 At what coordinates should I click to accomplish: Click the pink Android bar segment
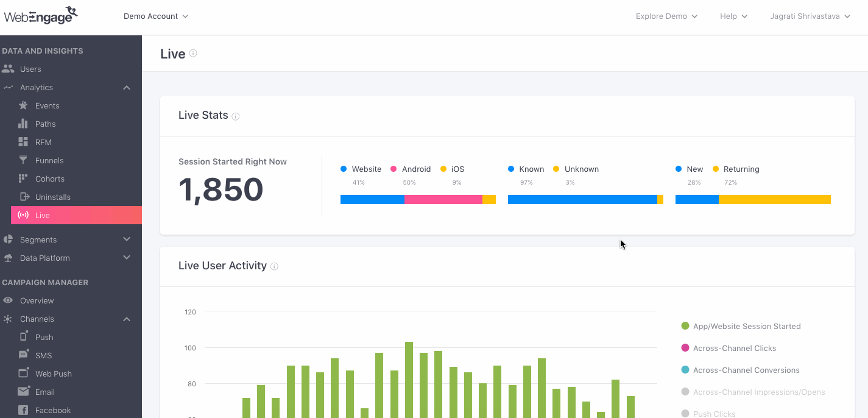coord(443,199)
